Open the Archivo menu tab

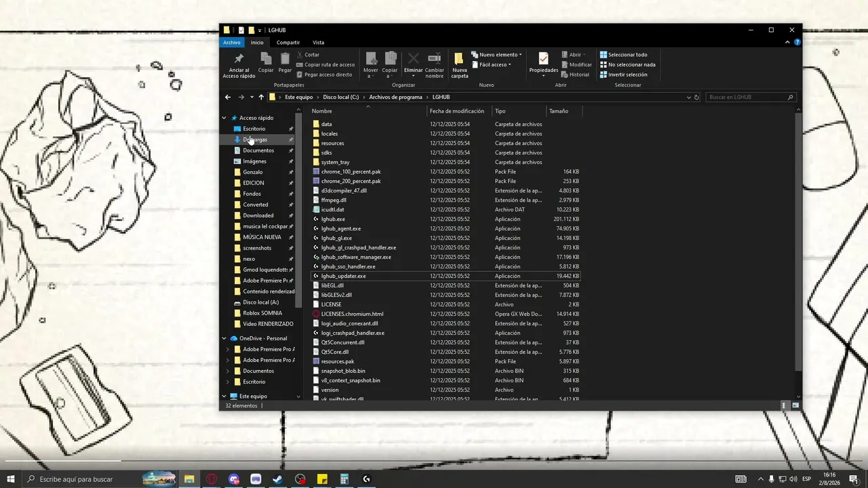pos(232,43)
